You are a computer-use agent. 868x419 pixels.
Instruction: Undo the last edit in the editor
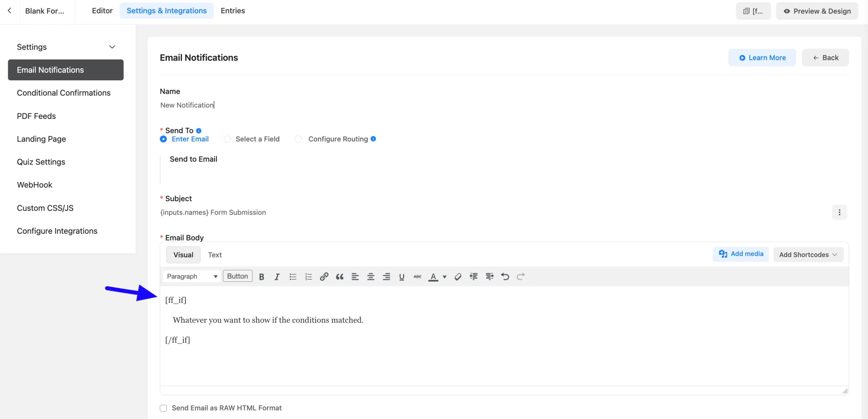(x=505, y=276)
